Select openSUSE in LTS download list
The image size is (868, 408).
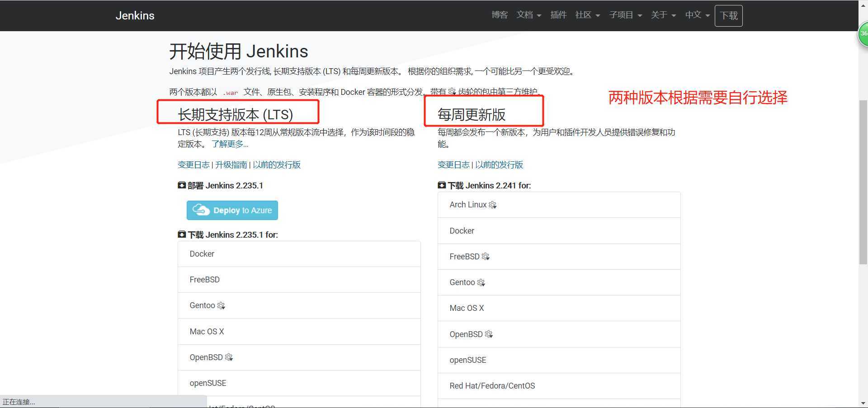299,383
